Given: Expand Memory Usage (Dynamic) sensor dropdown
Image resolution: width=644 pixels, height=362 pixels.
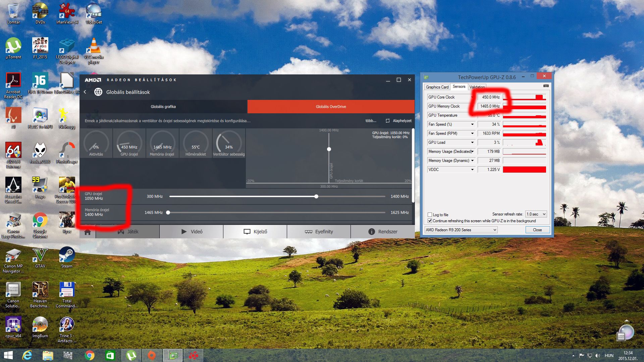Looking at the screenshot, I should [472, 161].
